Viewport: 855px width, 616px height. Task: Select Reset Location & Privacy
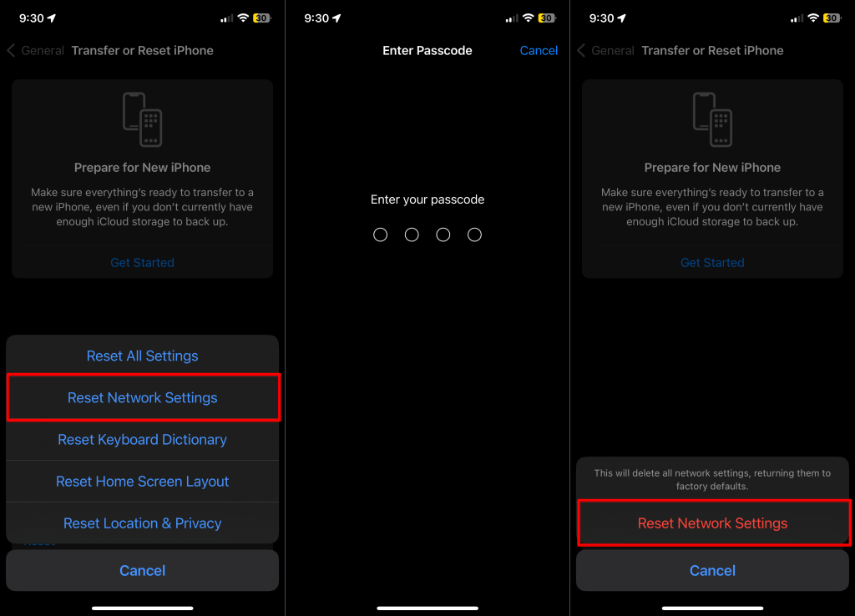(x=142, y=523)
